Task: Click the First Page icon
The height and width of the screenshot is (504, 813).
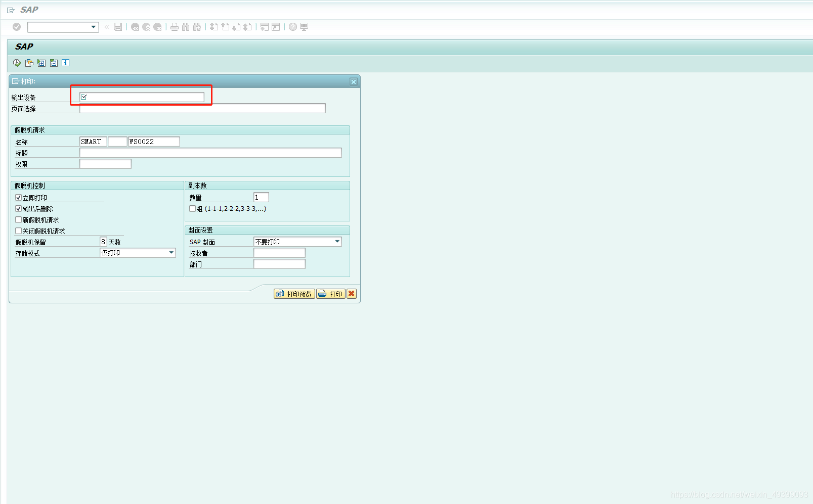Action: 214,27
